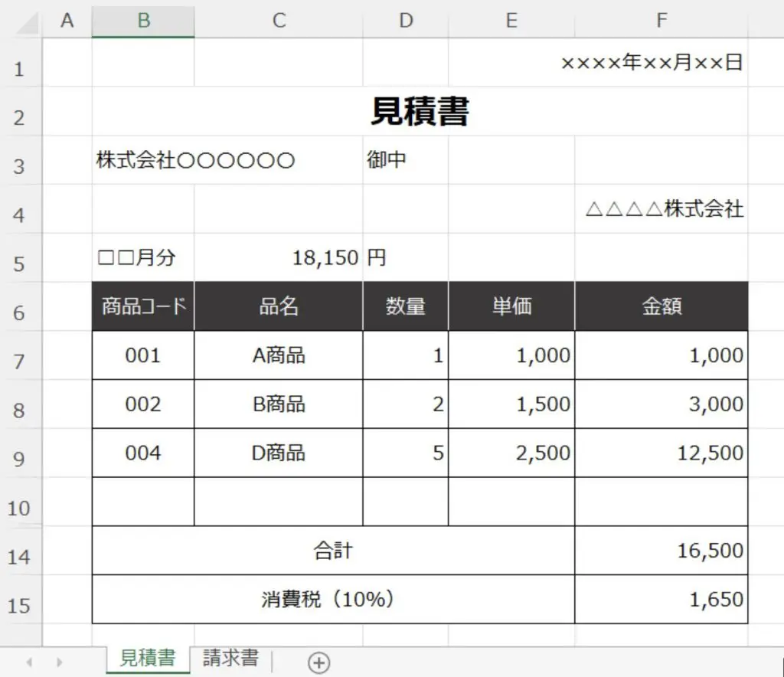Select the A商品 product name cell

(x=278, y=355)
